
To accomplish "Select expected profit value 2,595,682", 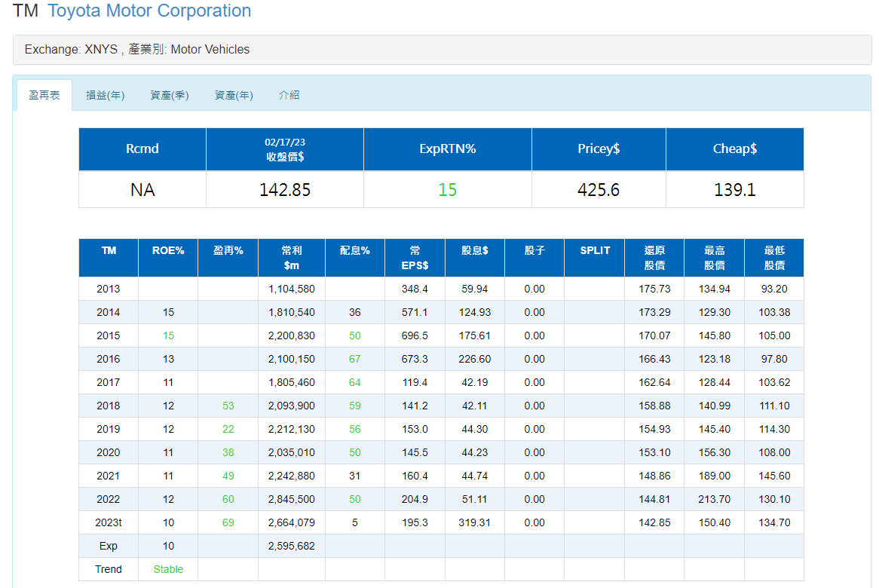I will tap(292, 546).
